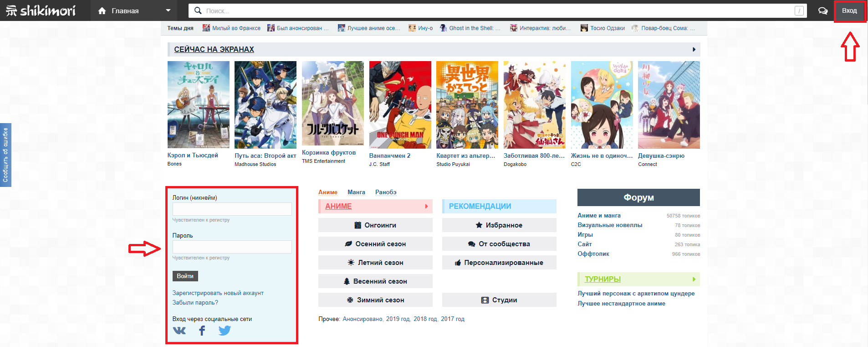Click the Забыли пароль link
Screen dimensions: 868x347
[x=195, y=302]
